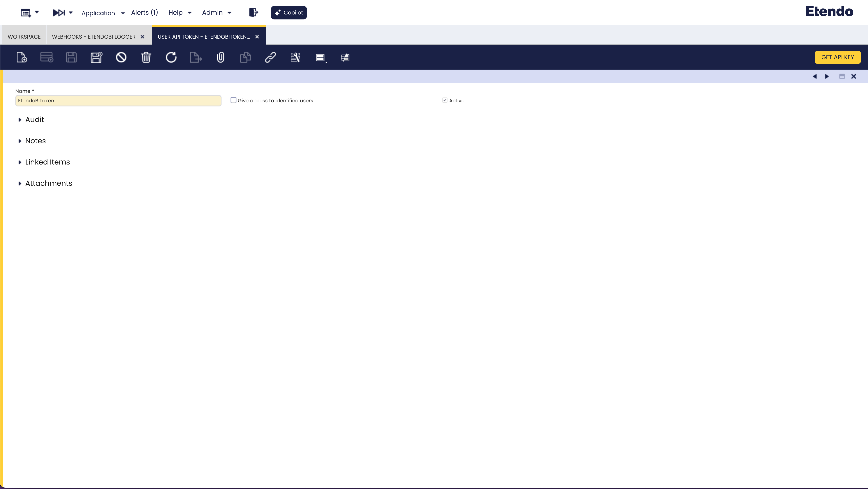Click the direct link chain icon
The width and height of the screenshot is (868, 489).
click(270, 57)
